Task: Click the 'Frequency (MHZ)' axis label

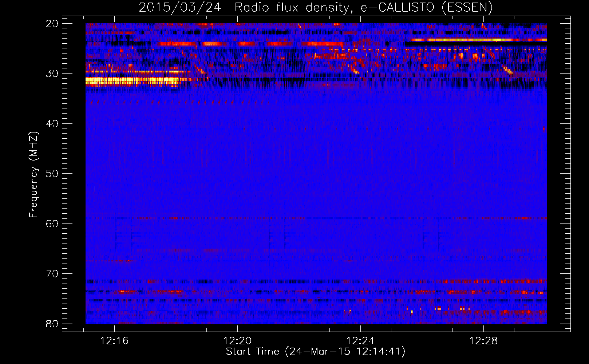Action: pos(33,175)
